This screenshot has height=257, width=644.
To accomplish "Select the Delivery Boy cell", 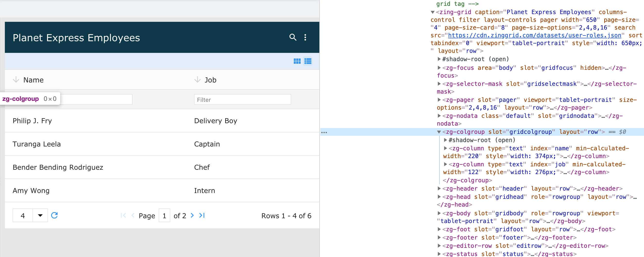I will click(253, 121).
